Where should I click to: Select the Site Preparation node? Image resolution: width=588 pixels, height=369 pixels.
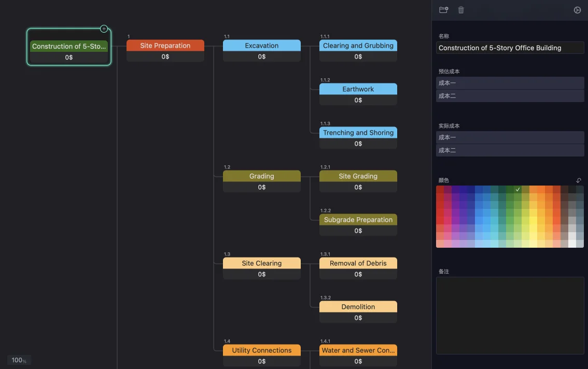pyautogui.click(x=165, y=46)
